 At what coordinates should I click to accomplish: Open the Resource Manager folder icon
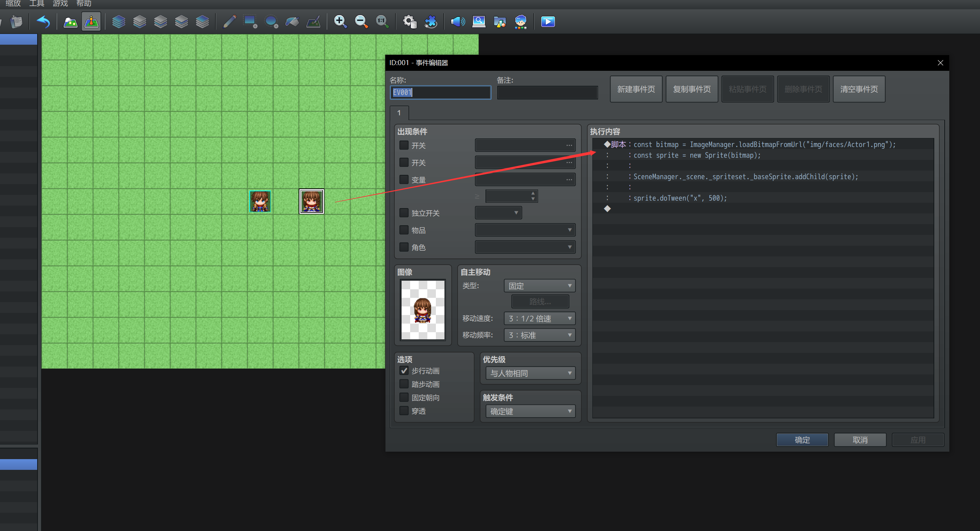pyautogui.click(x=499, y=22)
